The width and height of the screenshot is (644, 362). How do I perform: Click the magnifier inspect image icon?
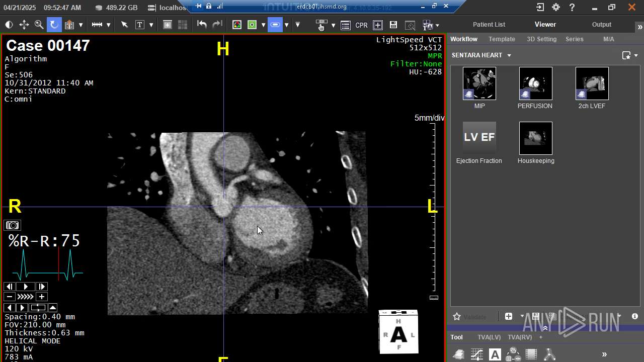coord(410,25)
